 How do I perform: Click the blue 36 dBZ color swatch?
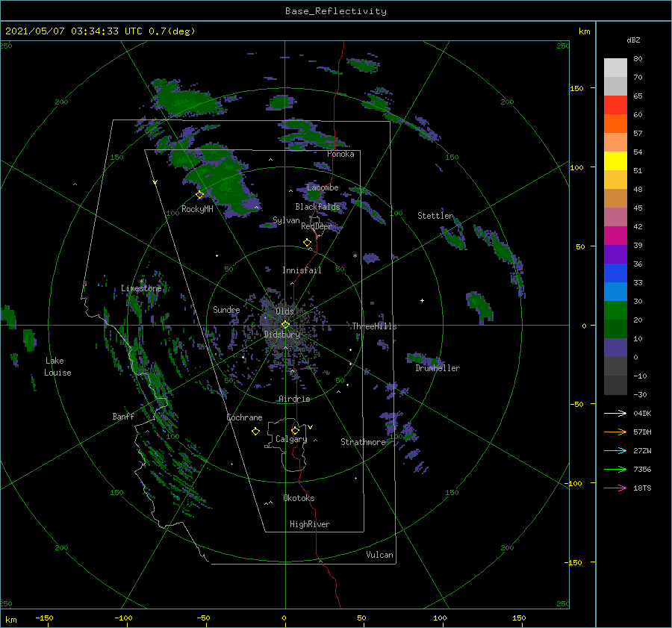click(x=615, y=273)
